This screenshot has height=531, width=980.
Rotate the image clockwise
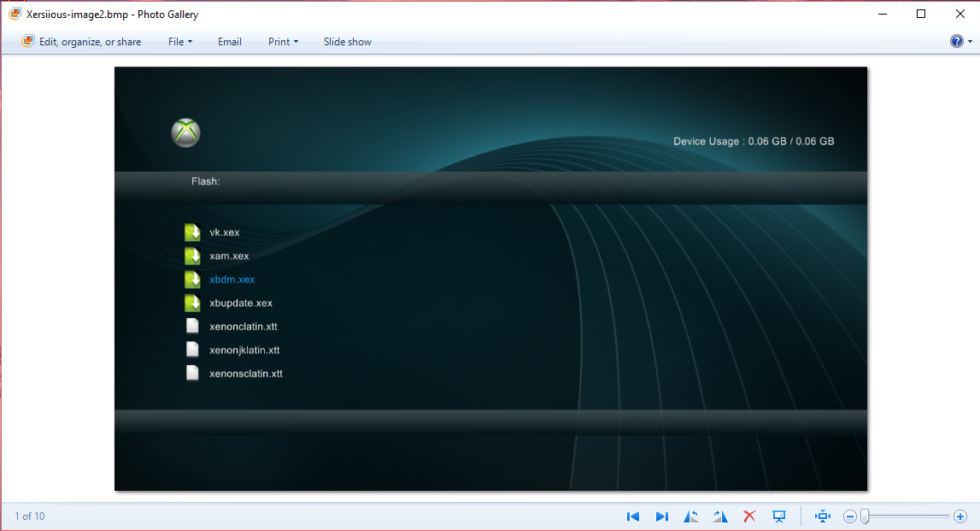click(720, 516)
